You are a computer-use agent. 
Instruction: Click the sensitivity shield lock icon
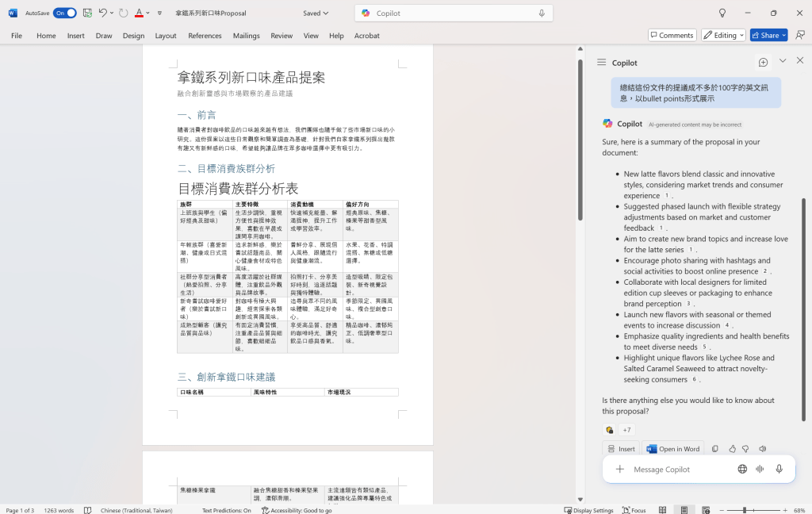point(610,430)
